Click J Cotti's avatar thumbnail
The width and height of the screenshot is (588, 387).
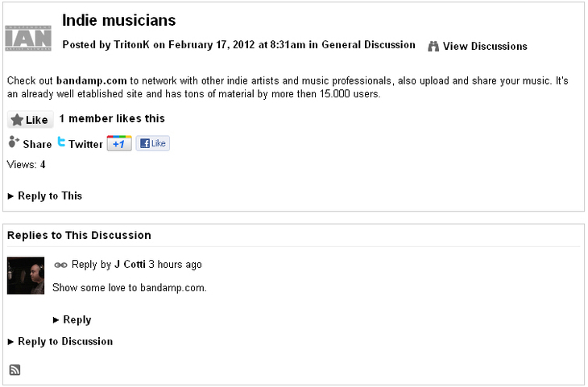pyautogui.click(x=26, y=275)
